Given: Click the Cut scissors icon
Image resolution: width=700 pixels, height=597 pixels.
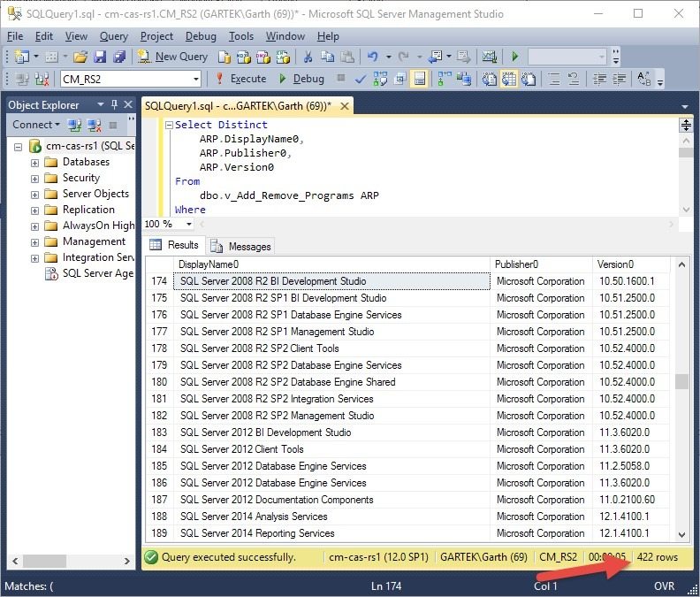Looking at the screenshot, I should click(308, 57).
